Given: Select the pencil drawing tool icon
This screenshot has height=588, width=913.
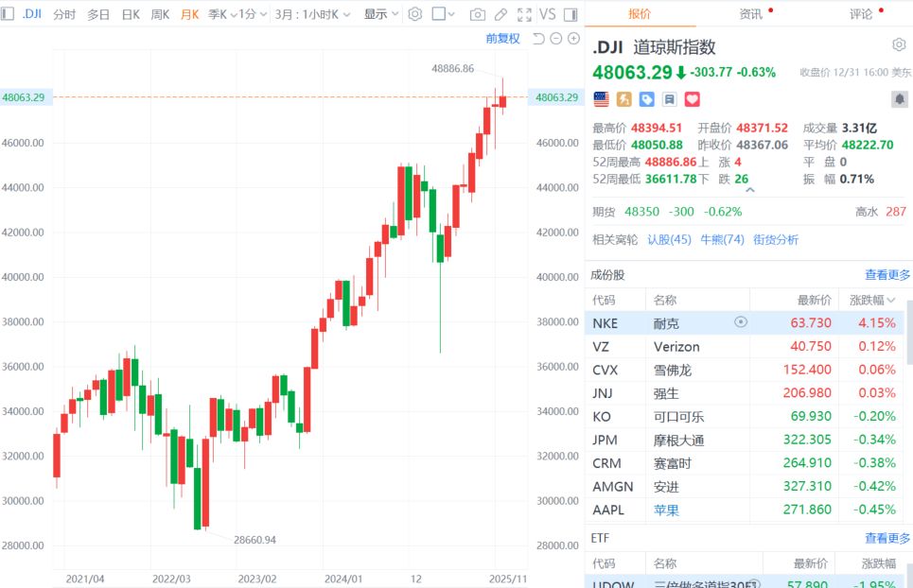Looking at the screenshot, I should [500, 14].
